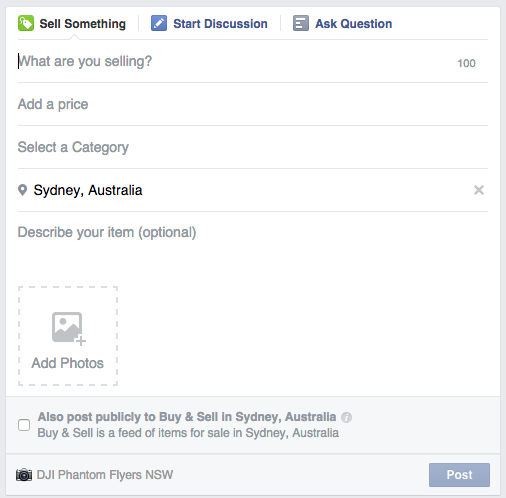
Task: Click the Post button
Action: pos(459,475)
